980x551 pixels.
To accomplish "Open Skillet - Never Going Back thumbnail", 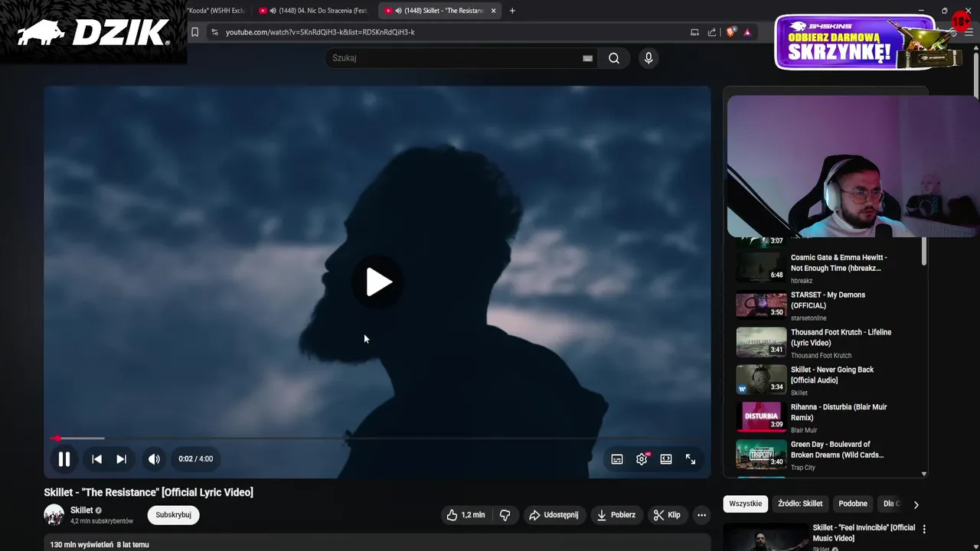I will (x=761, y=380).
